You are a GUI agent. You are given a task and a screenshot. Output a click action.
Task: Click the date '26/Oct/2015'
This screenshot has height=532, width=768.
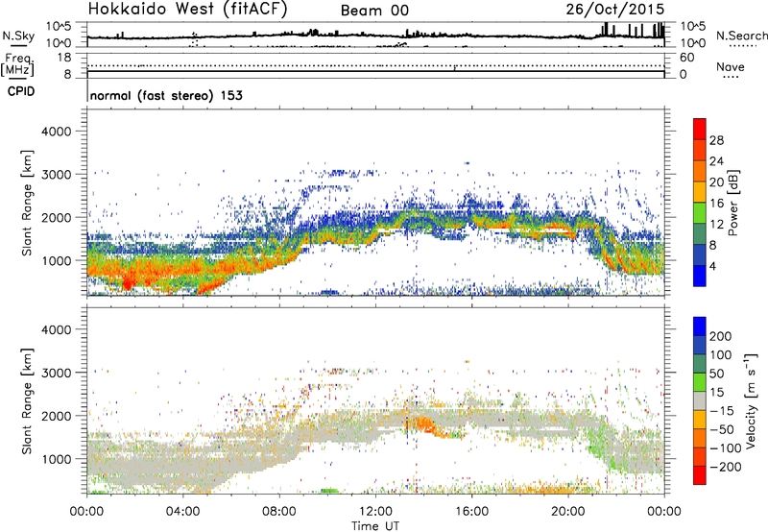point(615,10)
